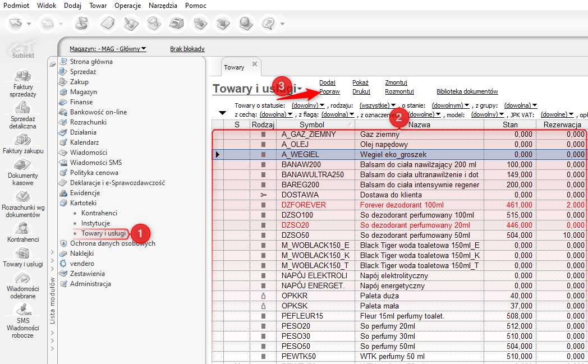Select Kontrahenci under Kartoteki in module tree
The width and height of the screenshot is (588, 364).
[99, 213]
